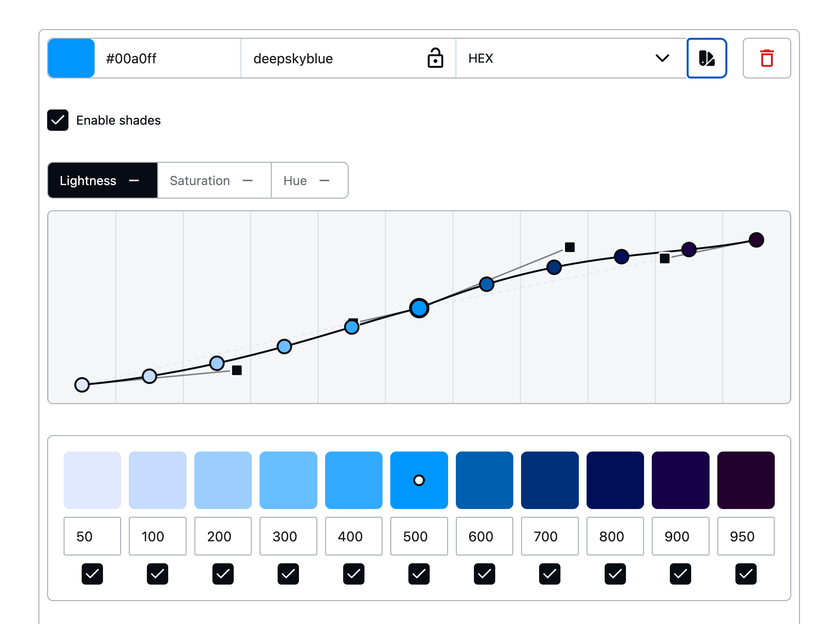The image size is (840, 624).
Task: Toggle the checkbox under shade 50
Action: point(92,574)
